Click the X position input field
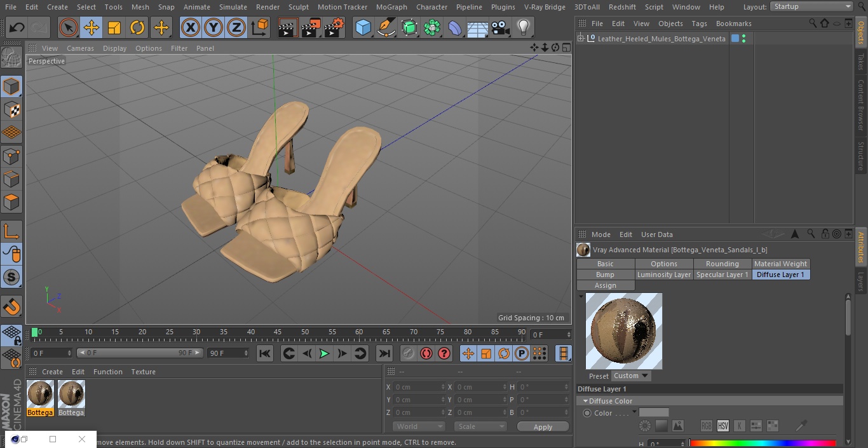This screenshot has width=868, height=448. [x=419, y=387]
